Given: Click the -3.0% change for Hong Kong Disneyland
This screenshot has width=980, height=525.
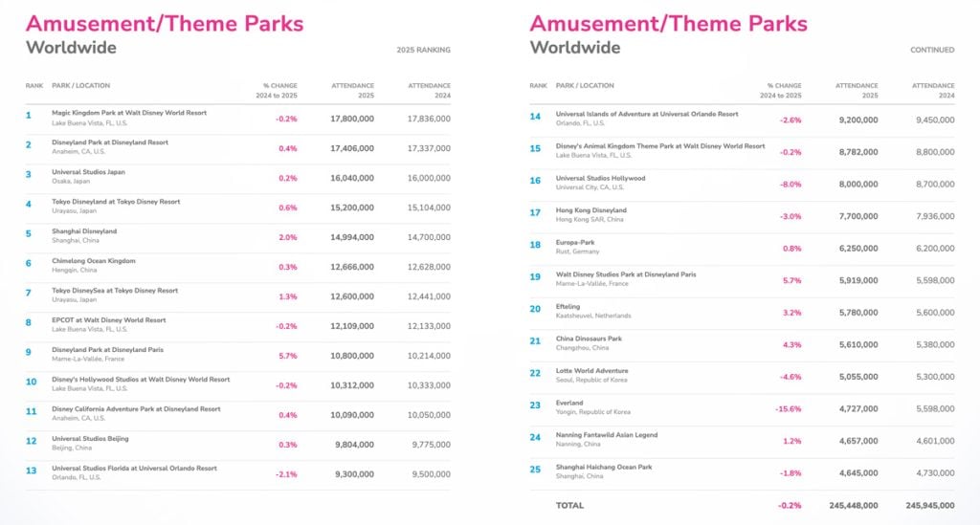Looking at the screenshot, I should tap(791, 217).
